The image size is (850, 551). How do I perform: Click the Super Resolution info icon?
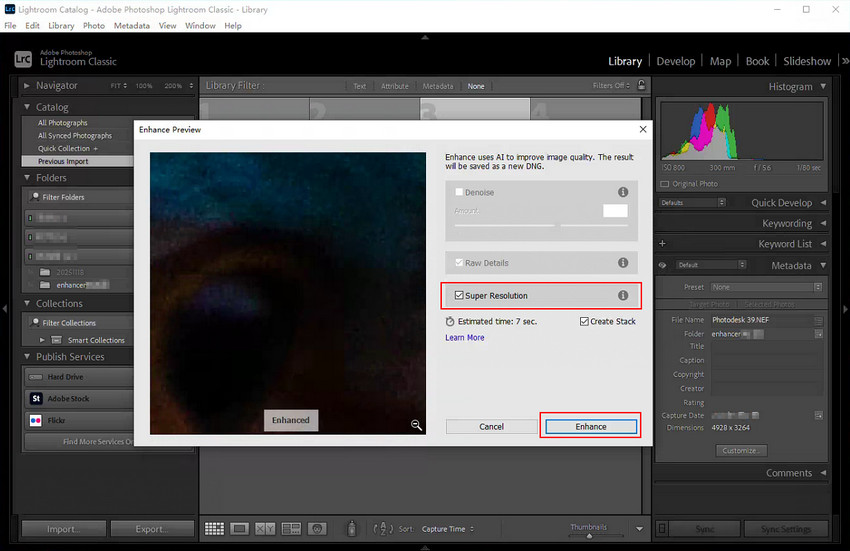(x=623, y=295)
